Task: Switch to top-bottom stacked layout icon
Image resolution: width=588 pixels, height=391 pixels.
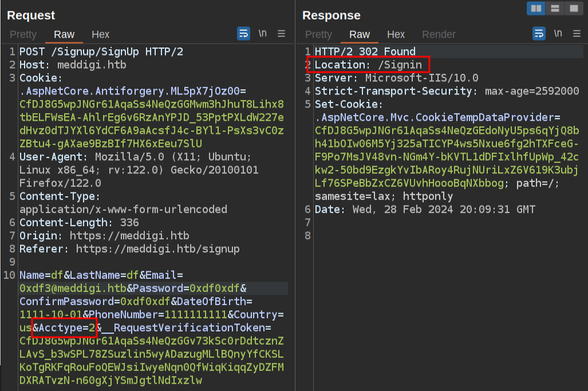Action: pyautogui.click(x=554, y=8)
